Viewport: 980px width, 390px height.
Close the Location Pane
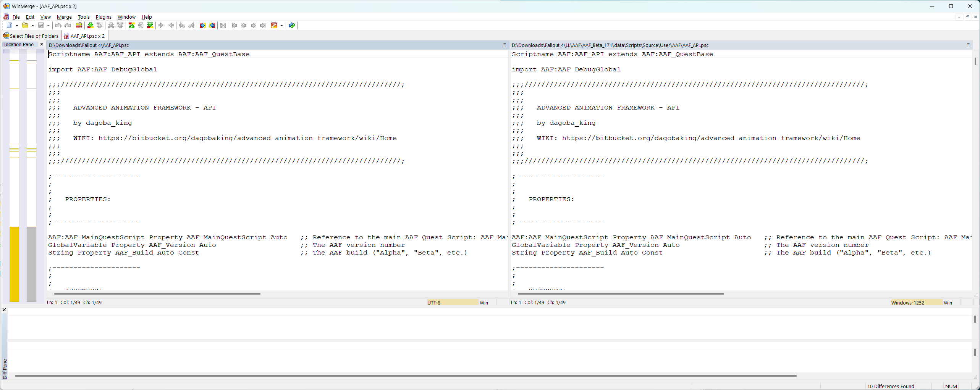click(41, 44)
